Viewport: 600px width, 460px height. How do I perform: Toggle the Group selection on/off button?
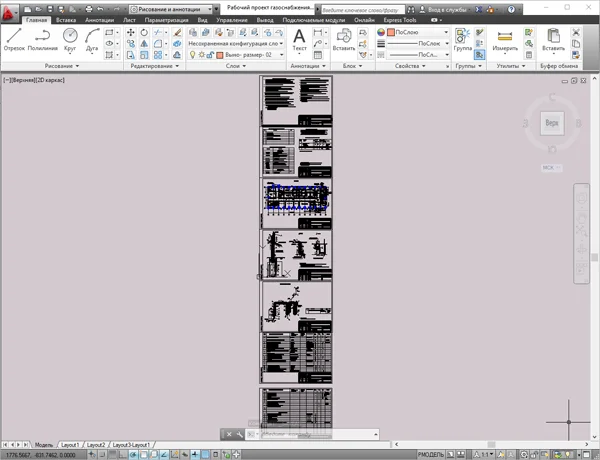tap(479, 55)
